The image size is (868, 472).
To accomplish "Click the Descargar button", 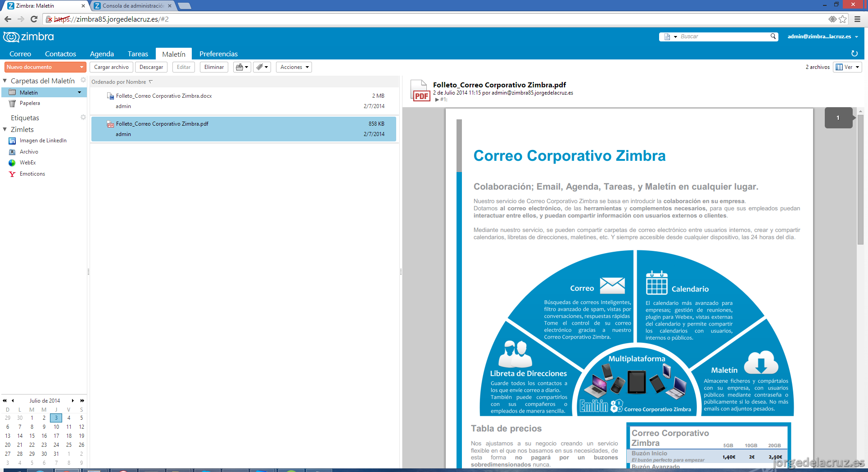I will [151, 67].
